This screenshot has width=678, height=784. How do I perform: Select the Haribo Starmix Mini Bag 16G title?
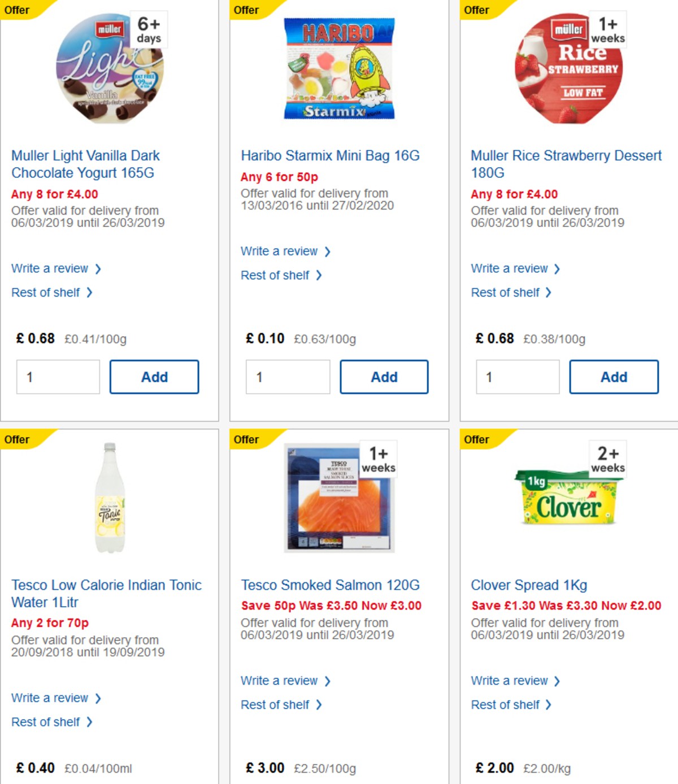point(330,155)
